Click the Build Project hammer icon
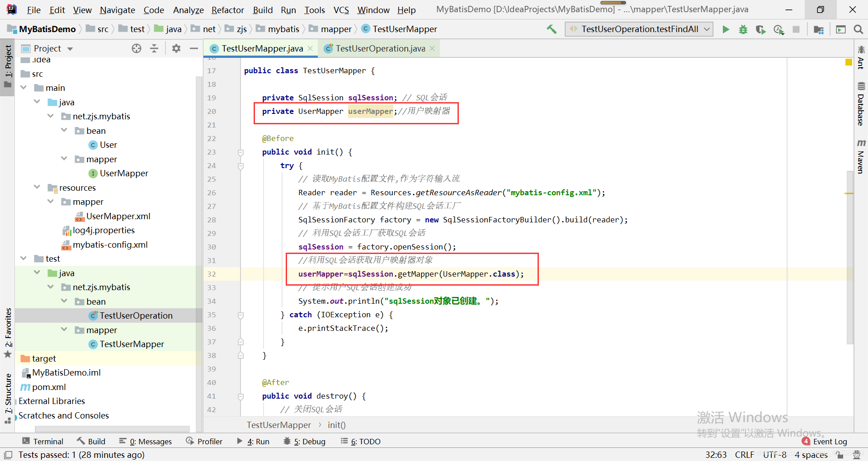This screenshot has height=461, width=868. coord(552,29)
